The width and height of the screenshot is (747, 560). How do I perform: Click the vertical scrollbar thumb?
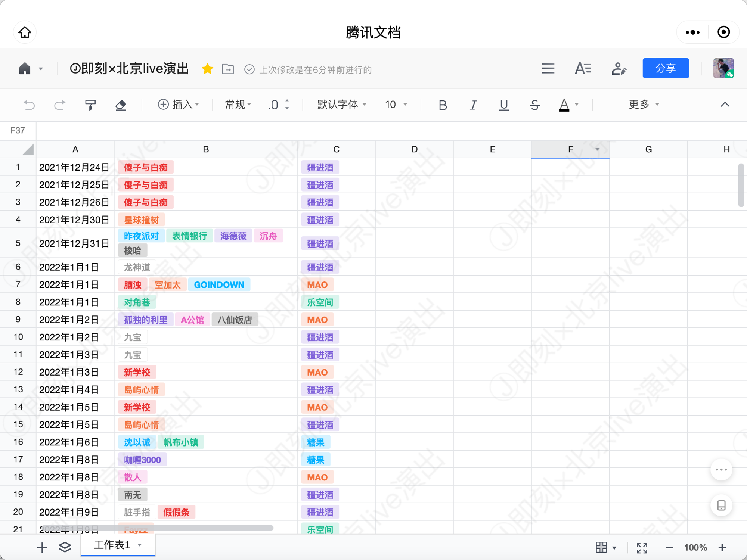coord(741,185)
